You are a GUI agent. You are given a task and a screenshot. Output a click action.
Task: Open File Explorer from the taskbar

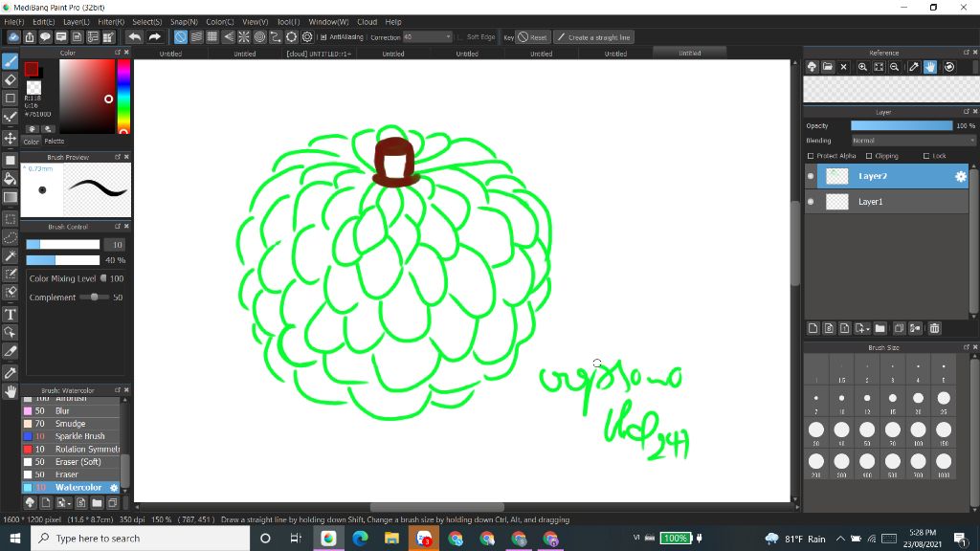391,539
